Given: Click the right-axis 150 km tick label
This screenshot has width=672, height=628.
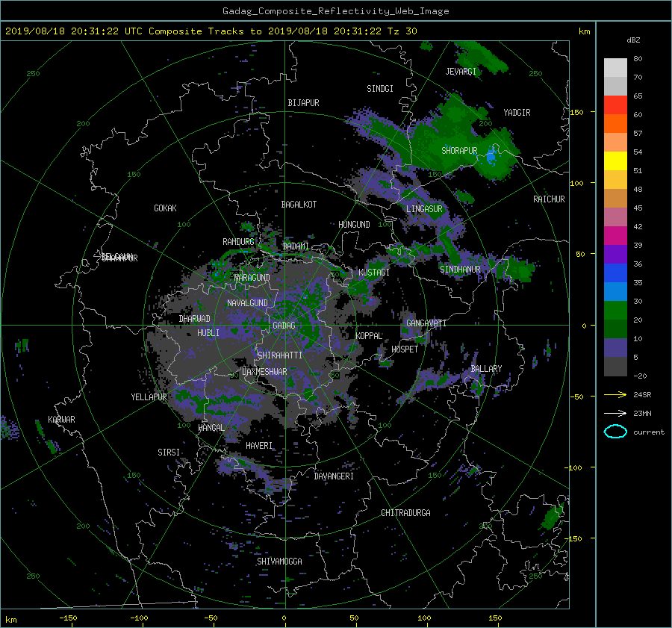Looking at the screenshot, I should click(x=577, y=112).
